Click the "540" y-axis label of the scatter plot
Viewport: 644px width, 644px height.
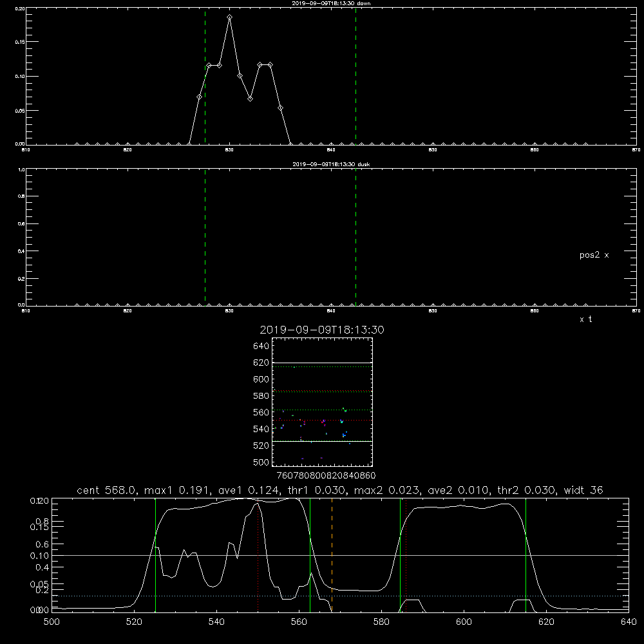coord(261,429)
